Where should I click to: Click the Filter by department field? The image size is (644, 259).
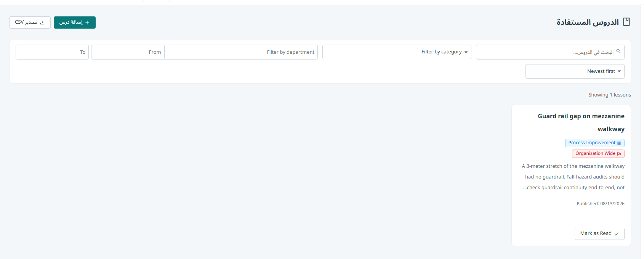point(241,52)
